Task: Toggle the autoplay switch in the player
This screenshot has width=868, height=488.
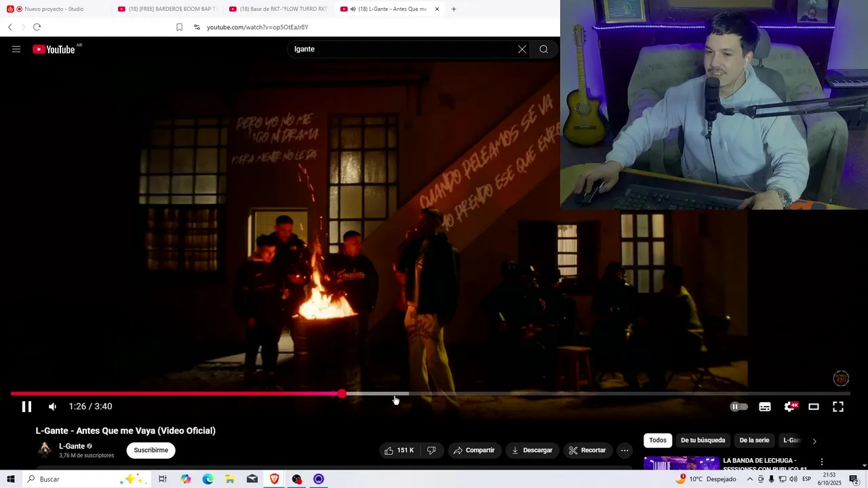Action: 738,407
